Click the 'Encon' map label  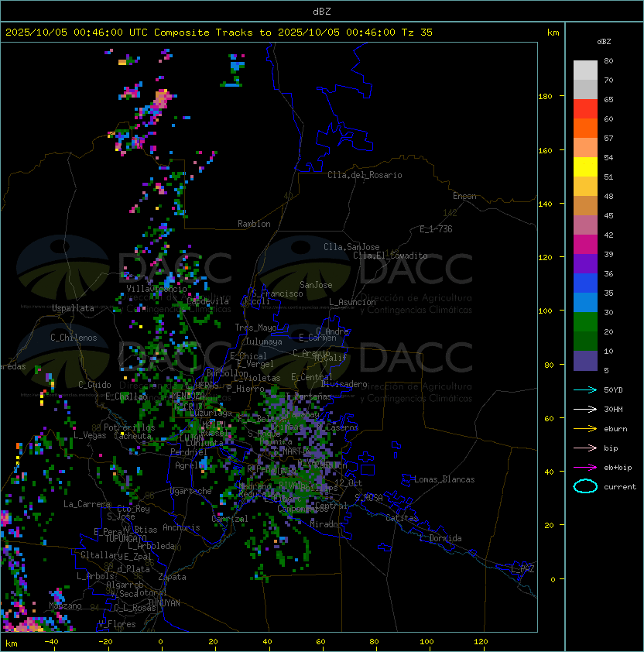point(464,196)
